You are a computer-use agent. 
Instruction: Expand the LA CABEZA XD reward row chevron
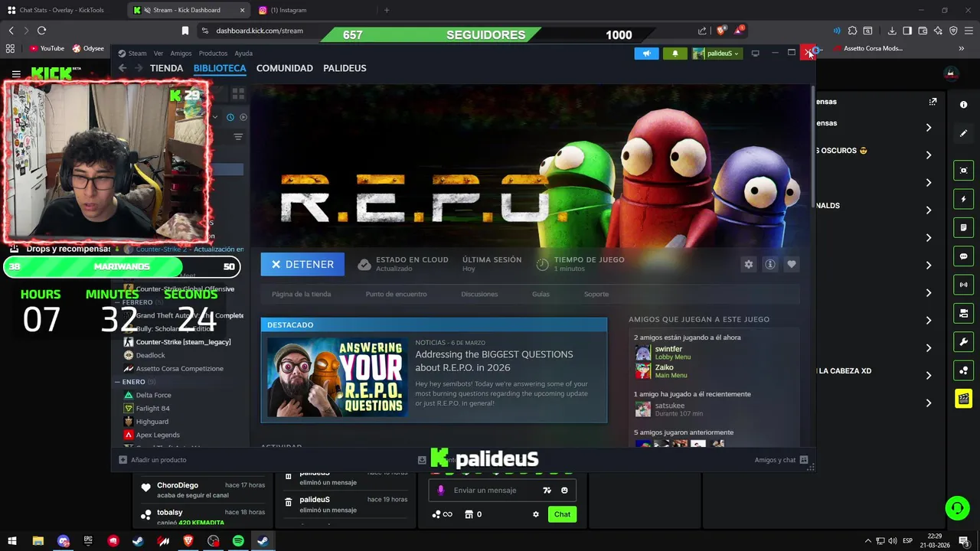[929, 376]
